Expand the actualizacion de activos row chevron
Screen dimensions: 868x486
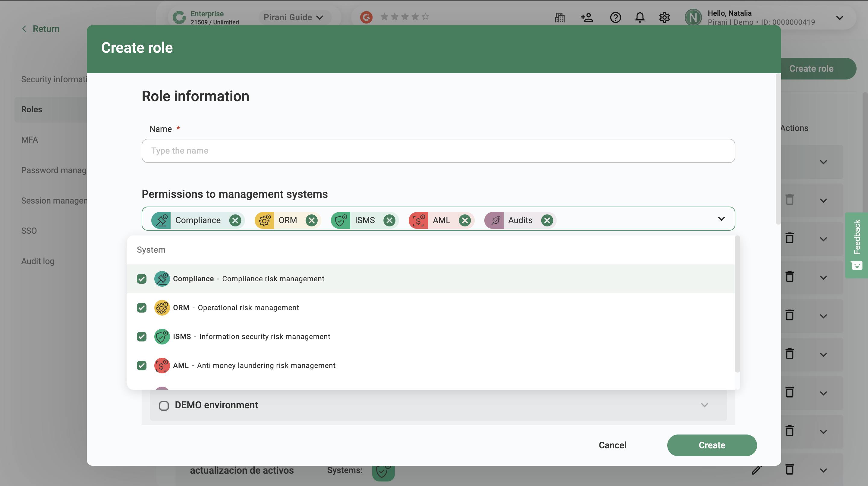tap(823, 470)
